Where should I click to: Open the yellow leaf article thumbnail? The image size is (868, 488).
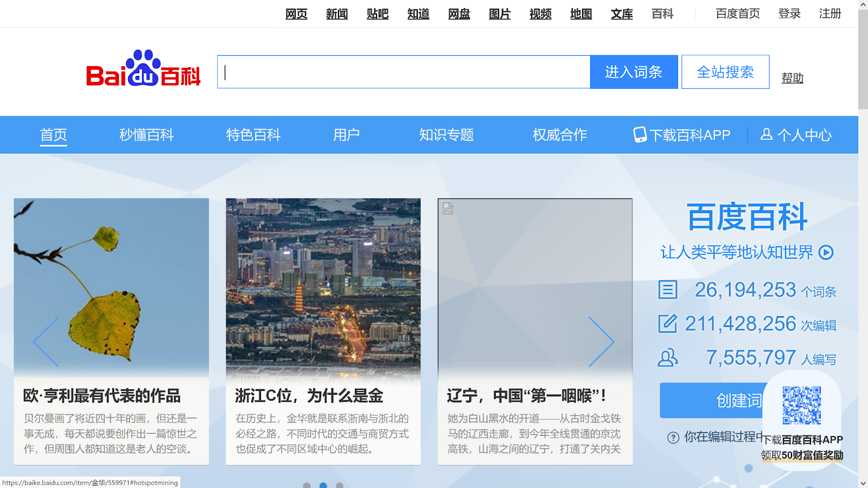111,287
